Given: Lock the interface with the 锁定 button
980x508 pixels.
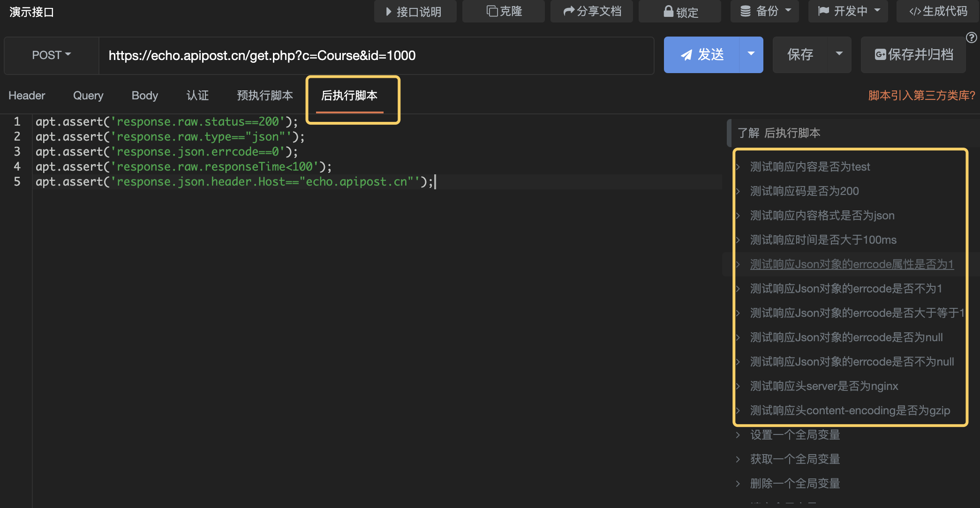Looking at the screenshot, I should 680,11.
